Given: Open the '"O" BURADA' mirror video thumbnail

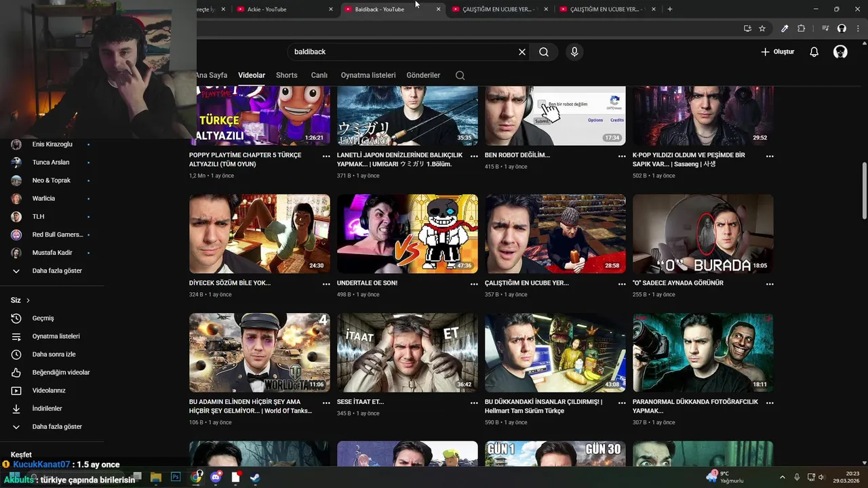Looking at the screenshot, I should click(703, 234).
